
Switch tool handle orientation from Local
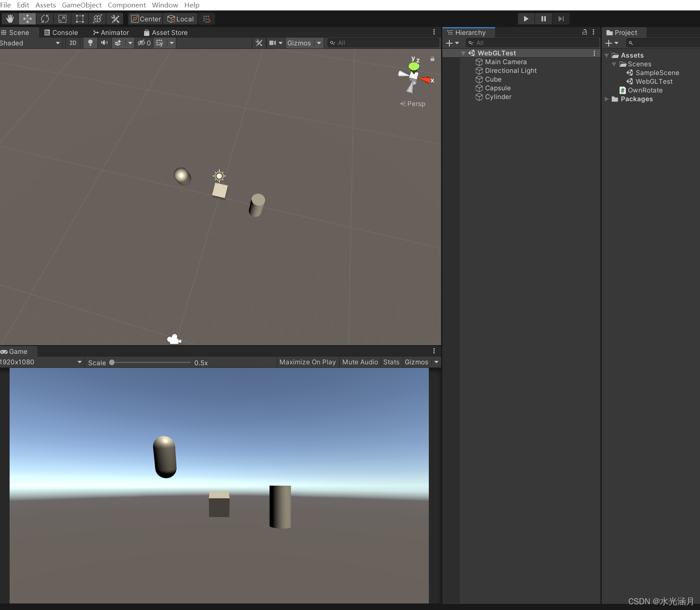(180, 19)
